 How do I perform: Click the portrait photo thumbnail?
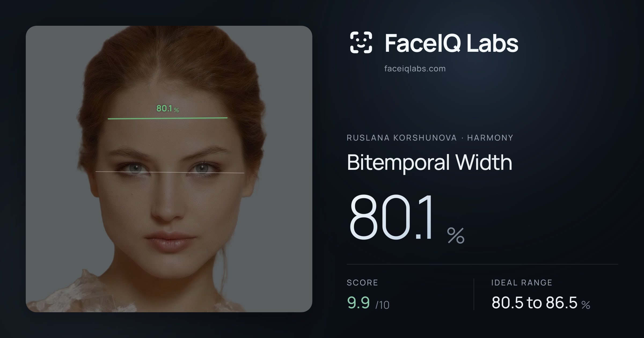[169, 169]
